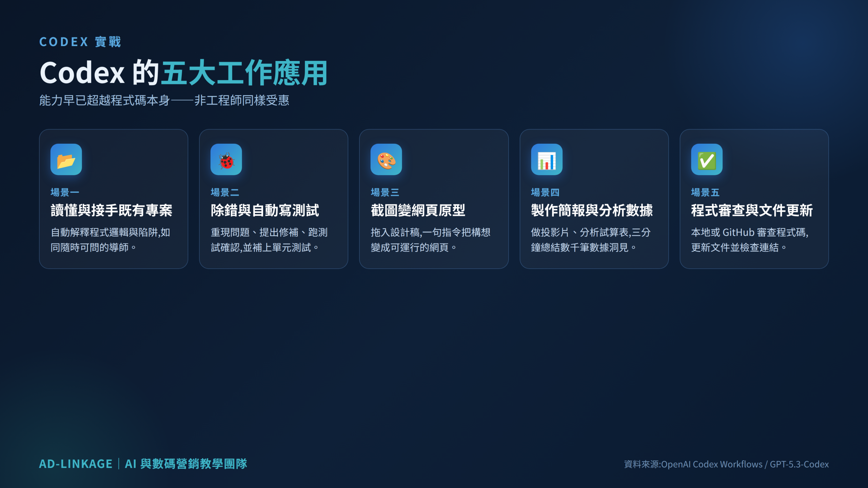Click source note '資料來源:OpenAI Codex Workflows / GPT-5.3-Codex'
The width and height of the screenshot is (868, 488).
click(726, 464)
